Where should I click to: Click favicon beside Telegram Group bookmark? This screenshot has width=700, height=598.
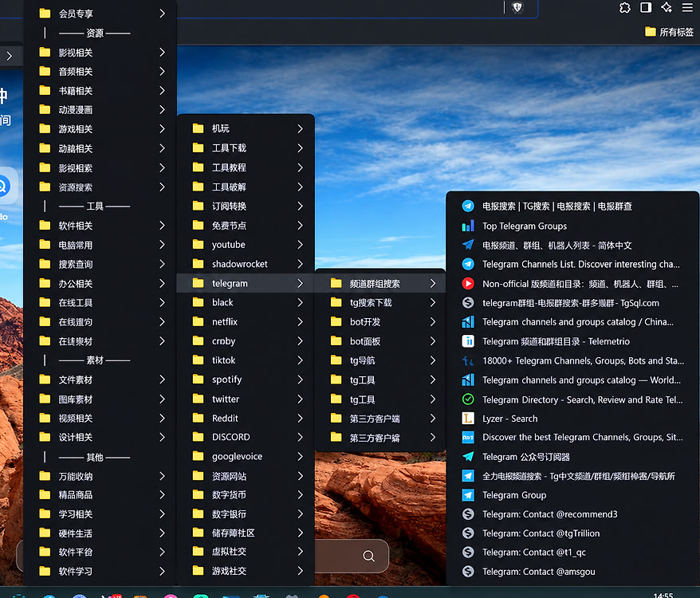[x=468, y=495]
